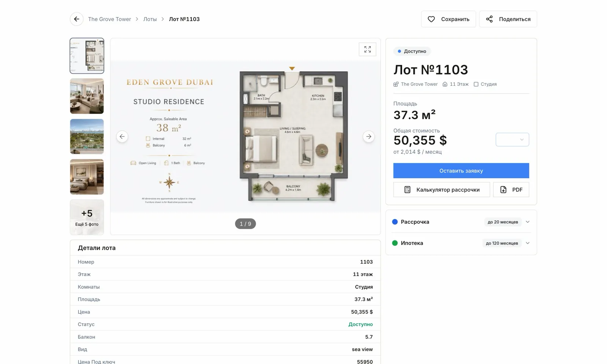
Task: Click the 55950 turnkey price value
Action: 365,361
